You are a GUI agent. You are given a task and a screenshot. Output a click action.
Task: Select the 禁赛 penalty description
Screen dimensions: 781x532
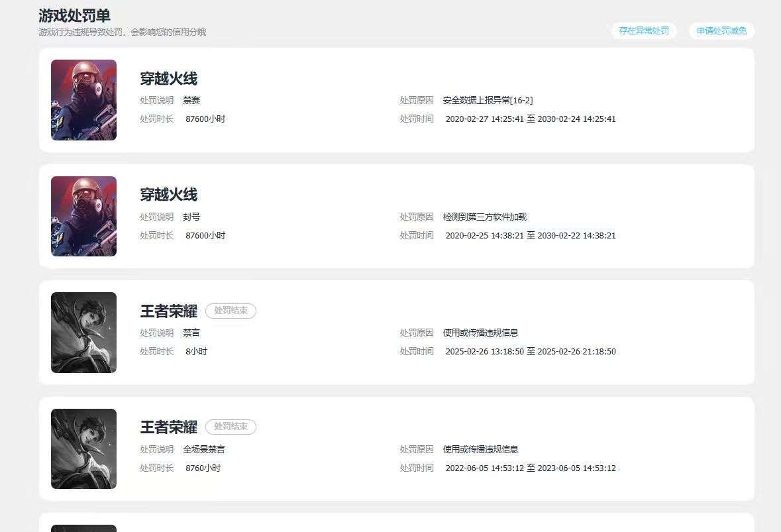pos(191,100)
